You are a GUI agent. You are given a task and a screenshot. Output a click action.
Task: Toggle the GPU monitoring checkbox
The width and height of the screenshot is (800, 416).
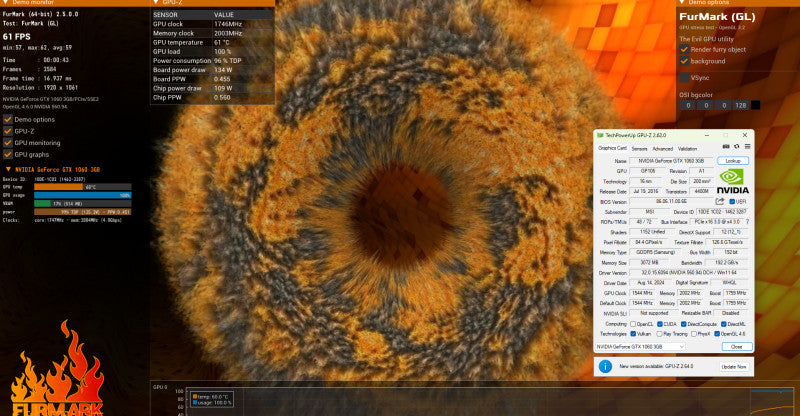[x=8, y=143]
